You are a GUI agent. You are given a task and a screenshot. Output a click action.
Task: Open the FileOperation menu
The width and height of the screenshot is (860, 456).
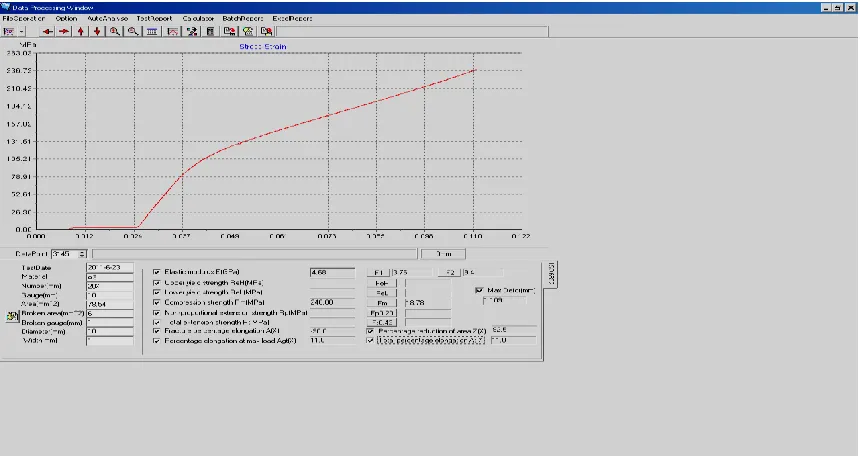point(24,19)
